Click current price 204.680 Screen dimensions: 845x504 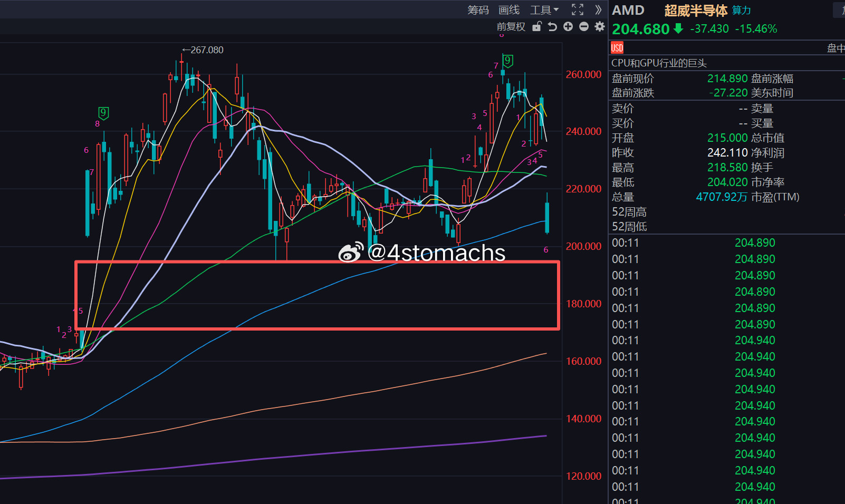click(641, 29)
